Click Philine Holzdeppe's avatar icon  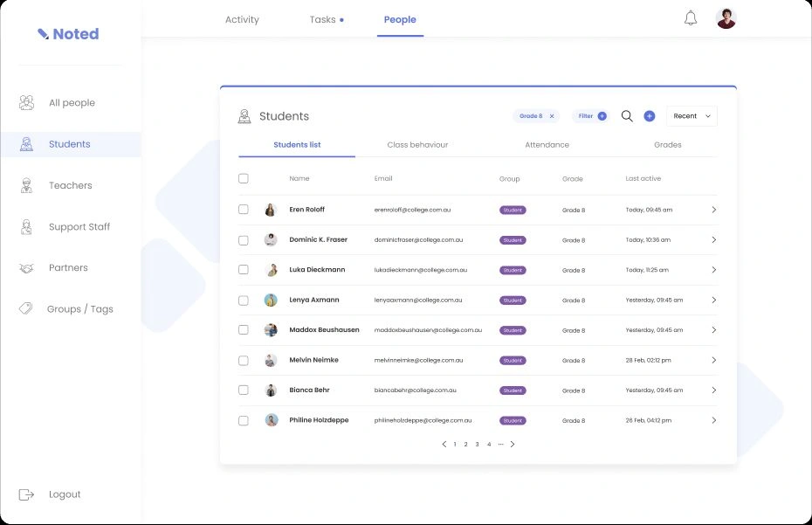pos(272,420)
